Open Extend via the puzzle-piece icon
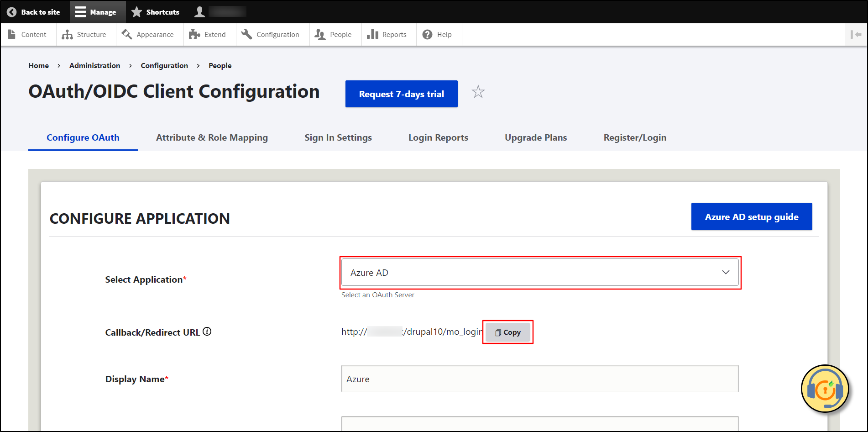The height and width of the screenshot is (432, 868). point(194,34)
